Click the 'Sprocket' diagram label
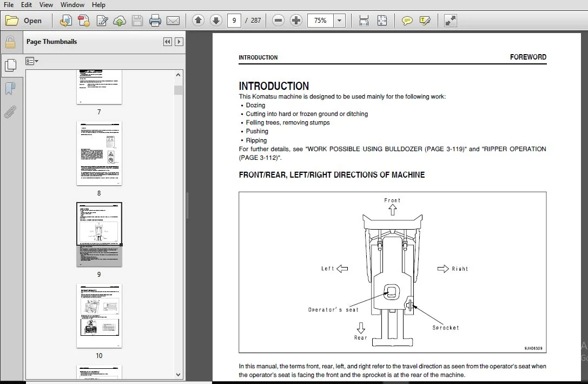The width and height of the screenshot is (588, 384). tap(446, 328)
